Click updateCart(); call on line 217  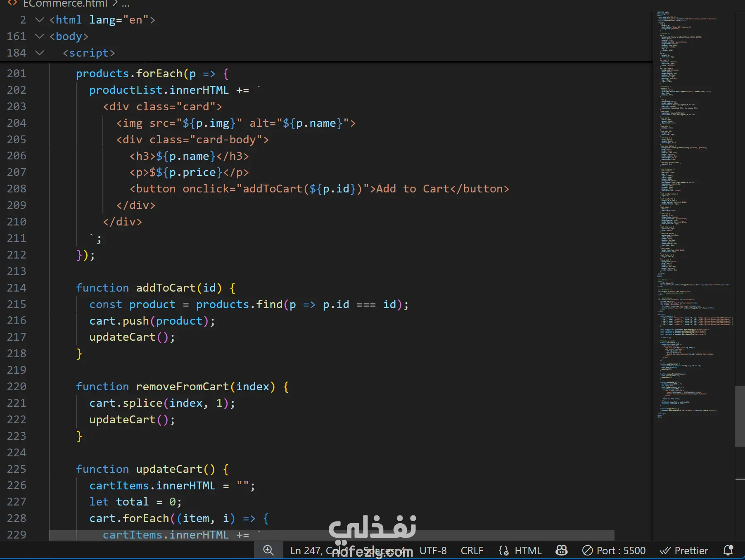[132, 337]
